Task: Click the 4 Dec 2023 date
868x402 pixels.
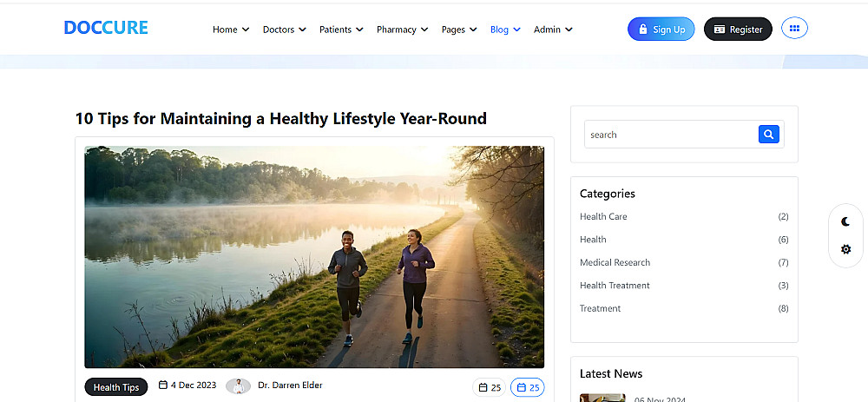Action: pyautogui.click(x=187, y=385)
